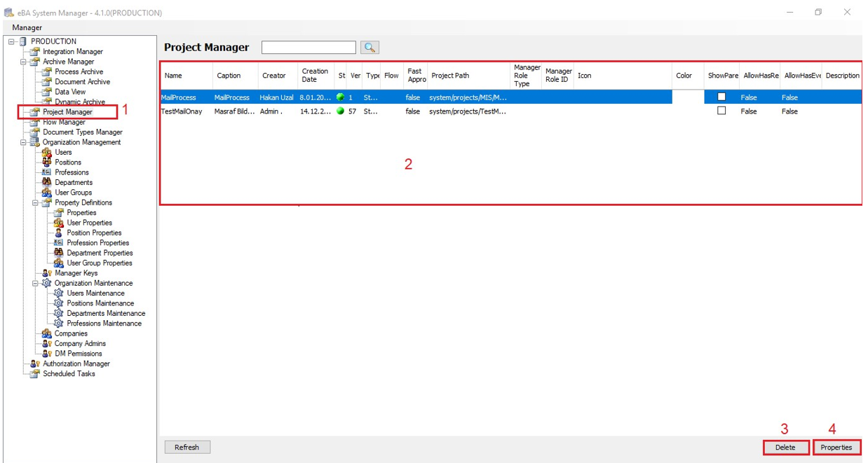Click the Profession Properties icon
868x463 pixels.
tap(59, 243)
